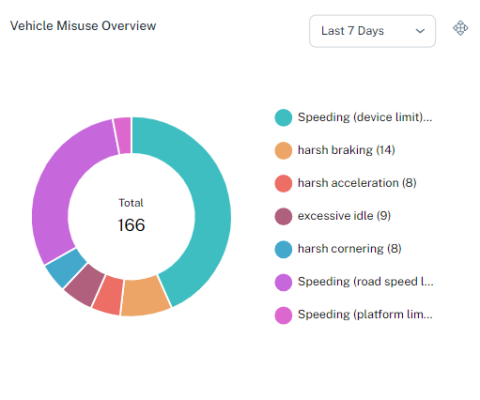The width and height of the screenshot is (480, 400).
Task: Click the orange harsh braking donut segment
Action: (x=145, y=297)
